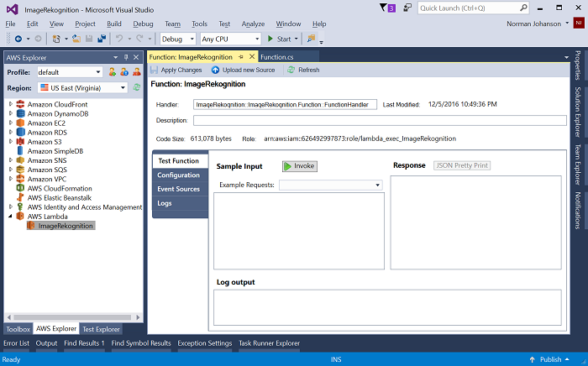Click the edit account profile icon

[124, 72]
